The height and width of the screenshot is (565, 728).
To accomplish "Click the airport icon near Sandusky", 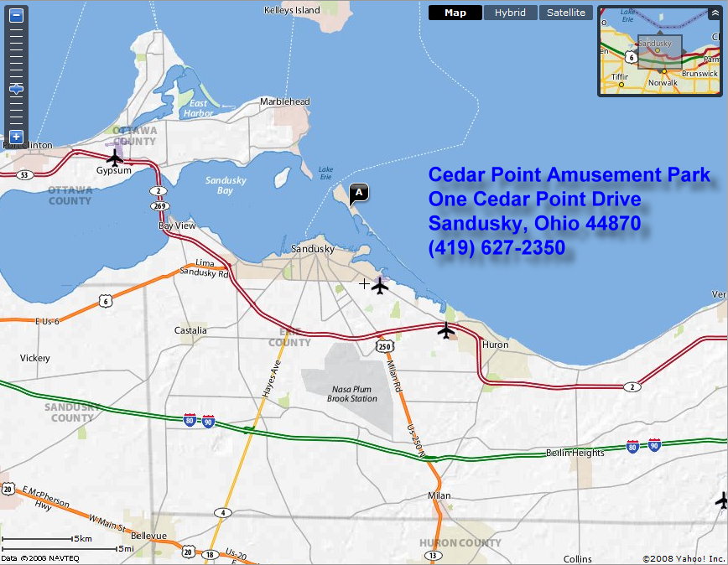I will click(381, 287).
